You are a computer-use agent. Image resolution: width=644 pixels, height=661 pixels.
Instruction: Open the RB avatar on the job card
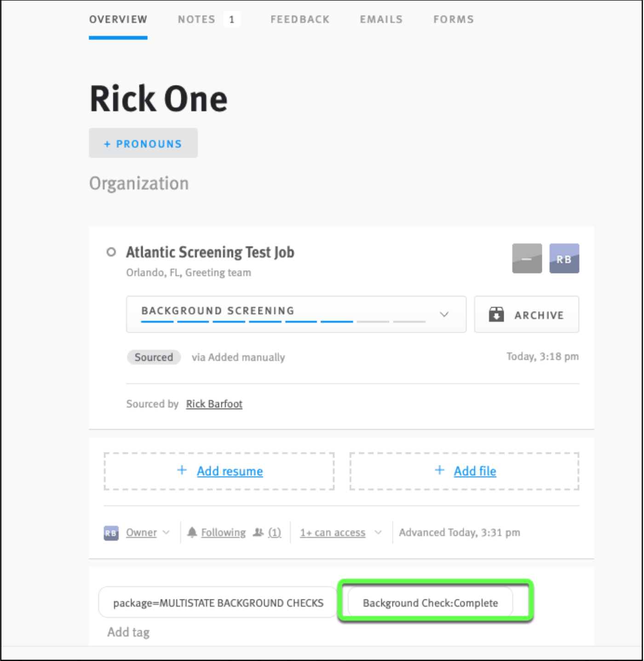(564, 258)
